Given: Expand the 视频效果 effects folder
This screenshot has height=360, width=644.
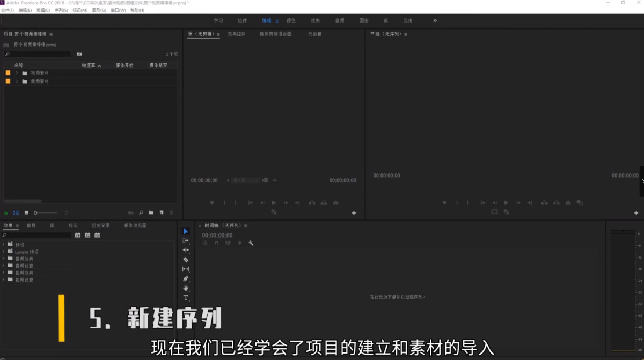Looking at the screenshot, I should (3, 273).
